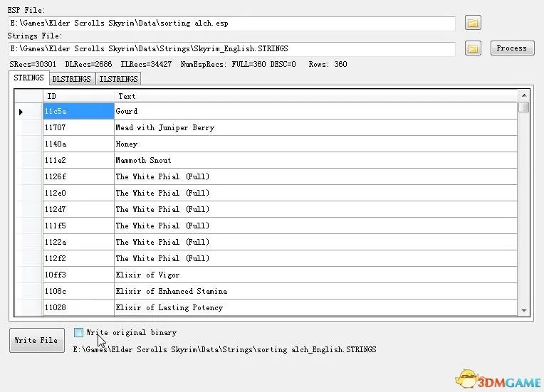Switch to the STRINGS tab
Viewport: 544px width, 392px height.
pos(28,78)
